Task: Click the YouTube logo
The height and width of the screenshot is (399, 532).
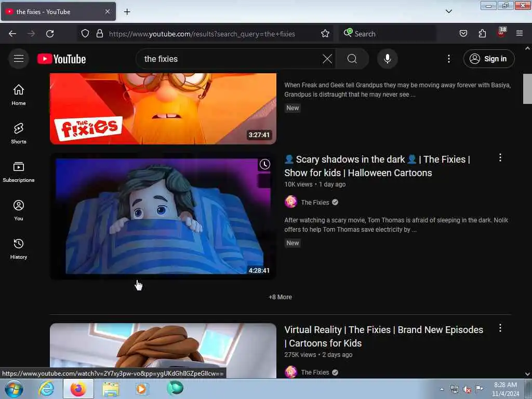Action: [61, 59]
